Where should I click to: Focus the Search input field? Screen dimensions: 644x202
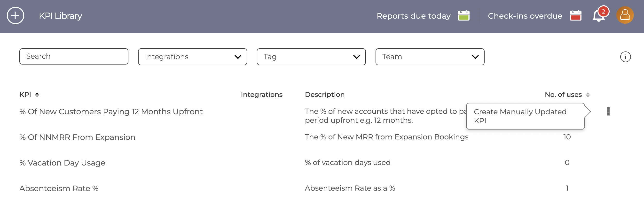[x=74, y=57]
